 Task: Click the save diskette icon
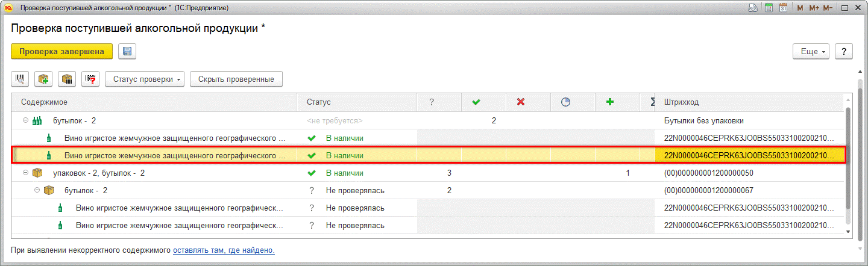(x=127, y=52)
